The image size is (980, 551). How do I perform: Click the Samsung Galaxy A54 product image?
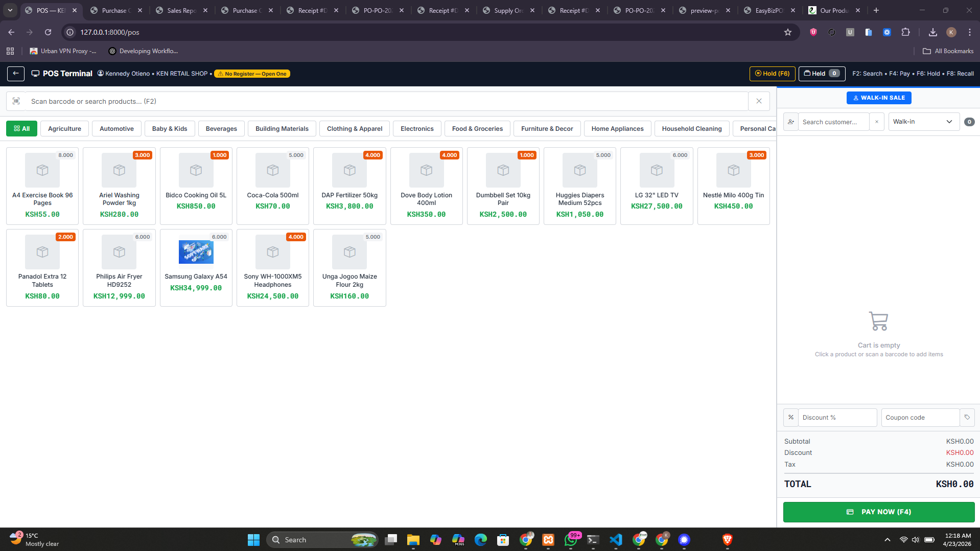click(196, 252)
